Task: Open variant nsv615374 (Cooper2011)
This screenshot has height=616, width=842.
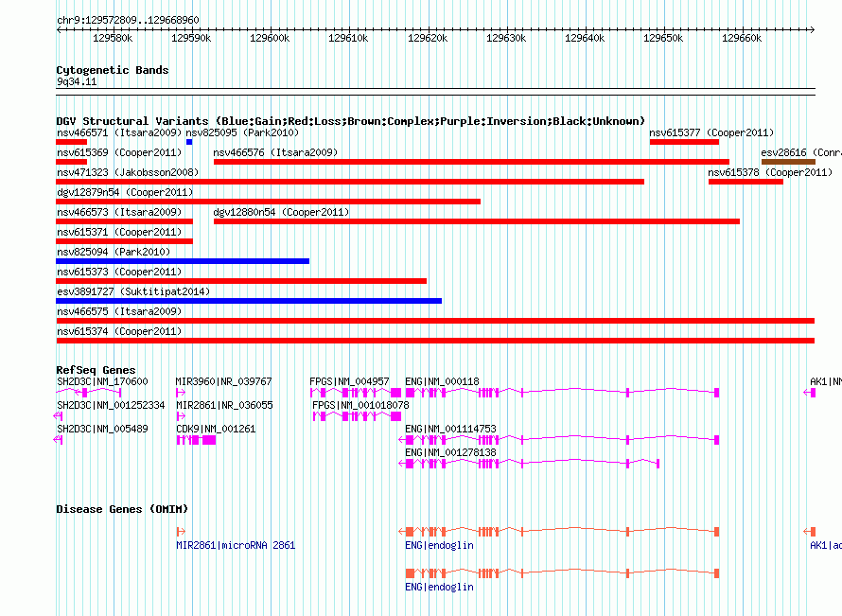Action: point(119,331)
